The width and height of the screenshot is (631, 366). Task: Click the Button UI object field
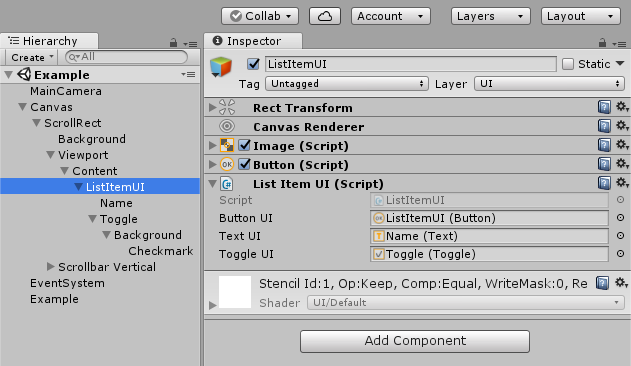tap(489, 218)
